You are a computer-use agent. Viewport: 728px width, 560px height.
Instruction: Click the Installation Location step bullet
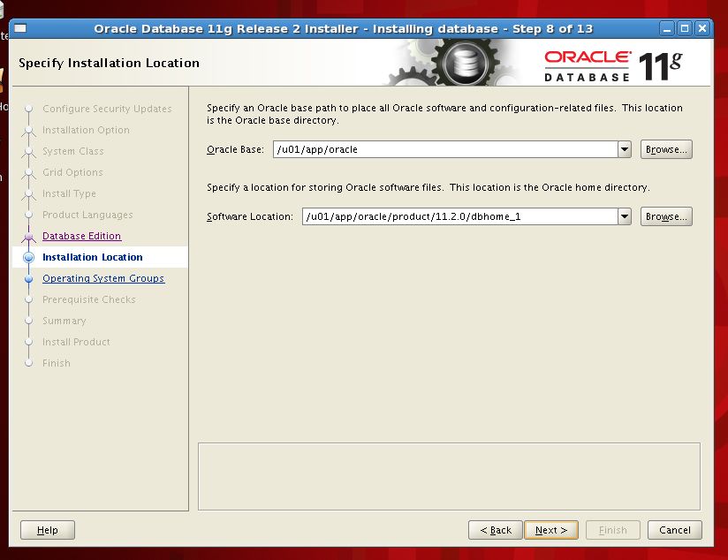(29, 257)
